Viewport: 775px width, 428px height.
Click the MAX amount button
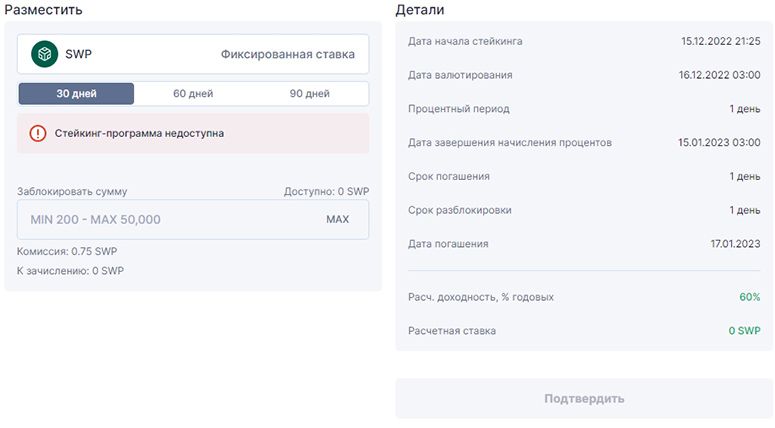click(338, 219)
